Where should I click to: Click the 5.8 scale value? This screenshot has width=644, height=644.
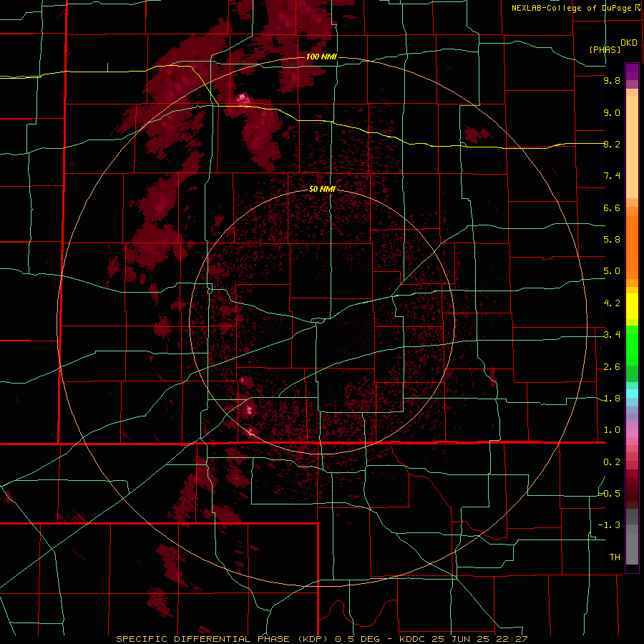coord(612,239)
